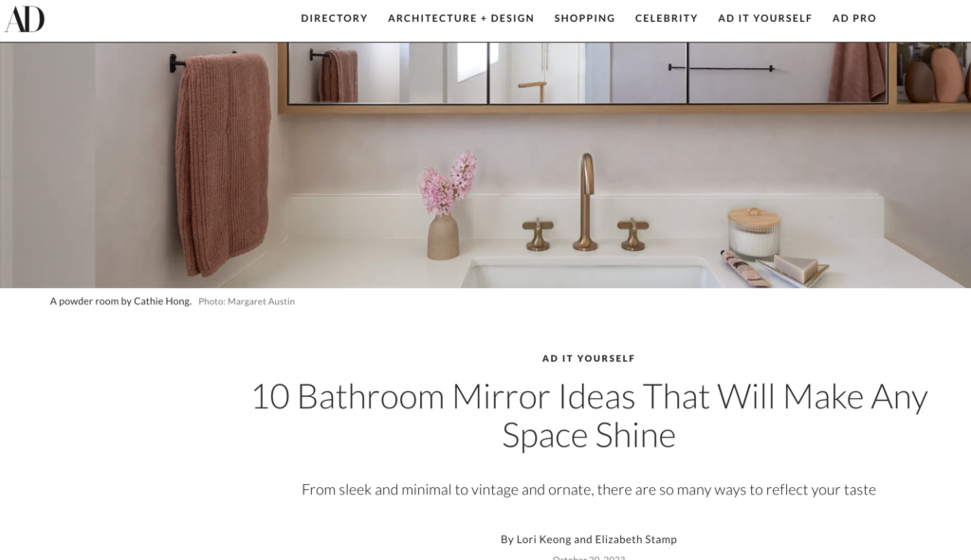Click the brass faucet in the hero photo

pyautogui.click(x=585, y=203)
